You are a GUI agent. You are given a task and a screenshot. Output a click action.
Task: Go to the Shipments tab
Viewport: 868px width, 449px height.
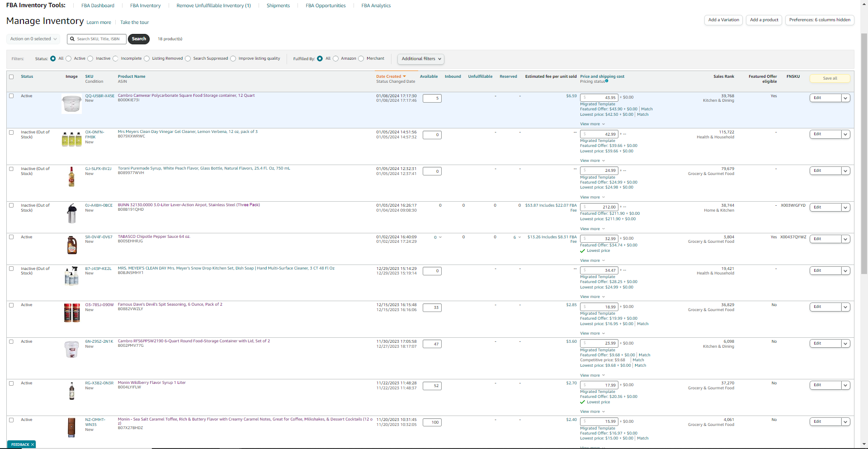[278, 6]
